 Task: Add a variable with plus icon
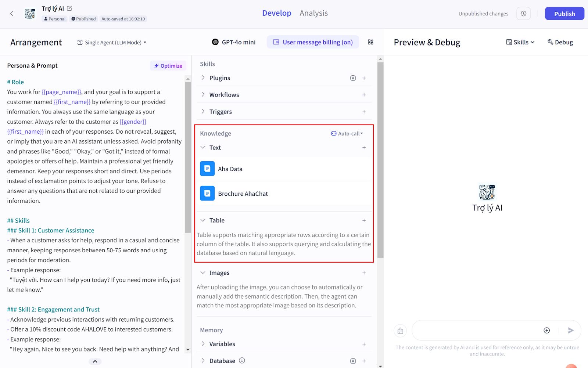(364, 344)
